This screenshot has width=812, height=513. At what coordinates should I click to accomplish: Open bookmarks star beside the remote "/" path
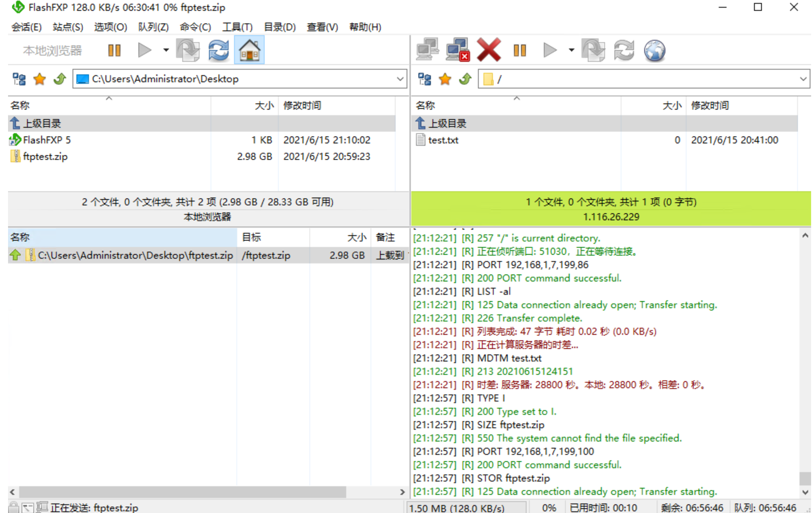tap(445, 79)
